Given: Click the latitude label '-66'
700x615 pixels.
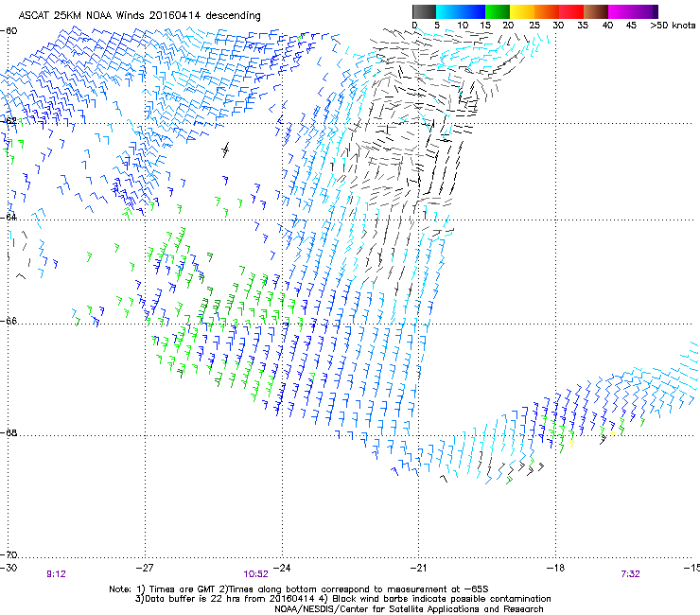Looking at the screenshot, I should (x=9, y=321).
